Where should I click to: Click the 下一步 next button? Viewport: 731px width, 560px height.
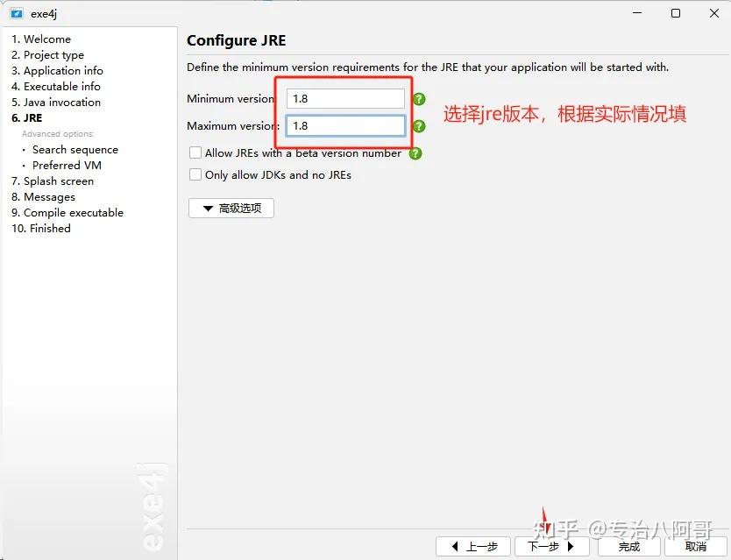coord(551,546)
